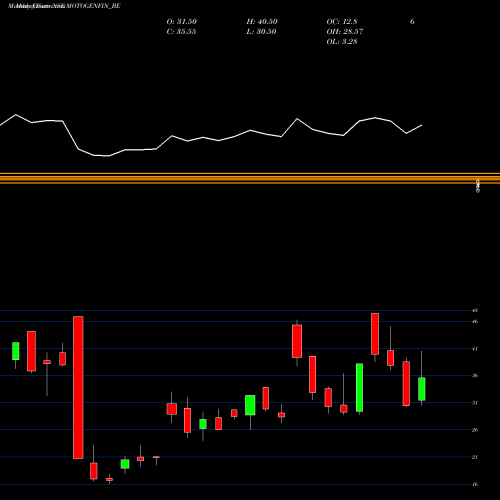
Task: Click the 16 price axis label
Action: (475, 484)
